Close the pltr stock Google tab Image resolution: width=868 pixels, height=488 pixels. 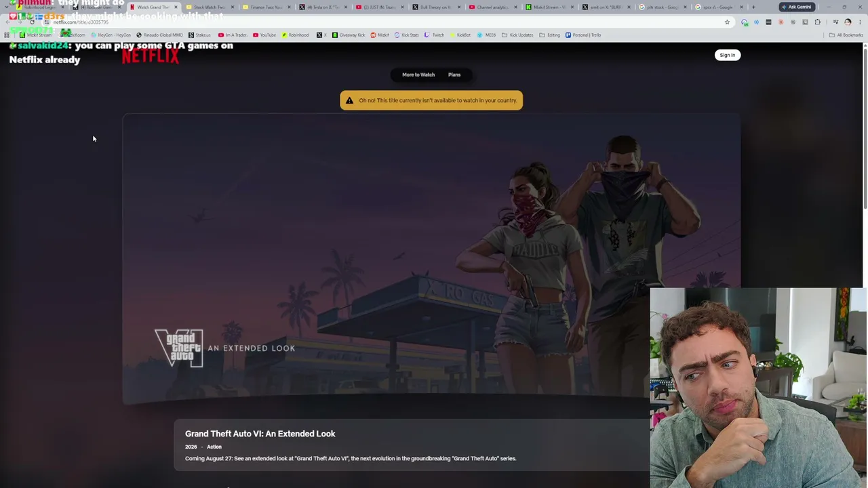tap(684, 7)
